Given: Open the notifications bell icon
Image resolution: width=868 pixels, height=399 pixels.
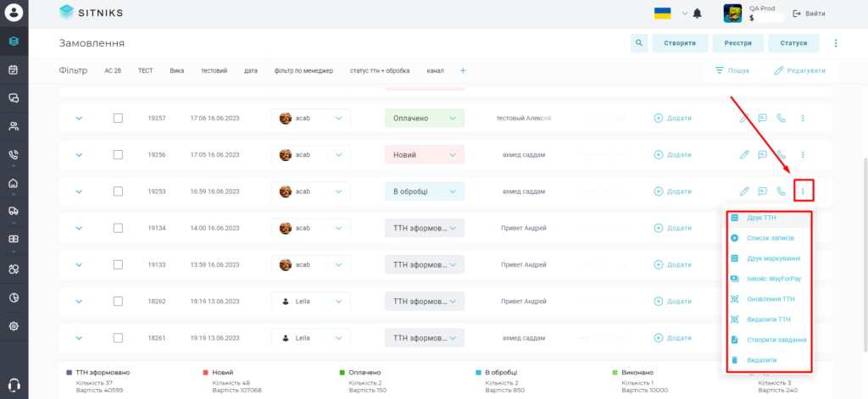Looking at the screenshot, I should [x=698, y=14].
